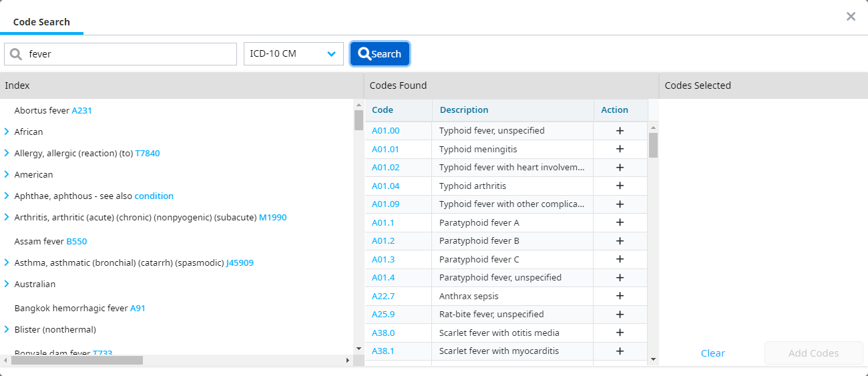
Task: Click plus icon beside Anthrax sepsis
Action: point(620,296)
